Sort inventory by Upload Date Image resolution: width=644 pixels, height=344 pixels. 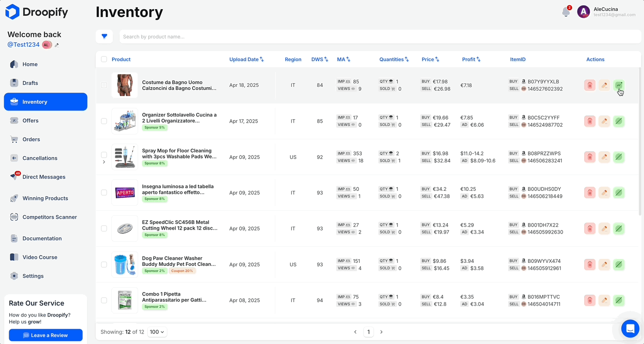point(246,59)
